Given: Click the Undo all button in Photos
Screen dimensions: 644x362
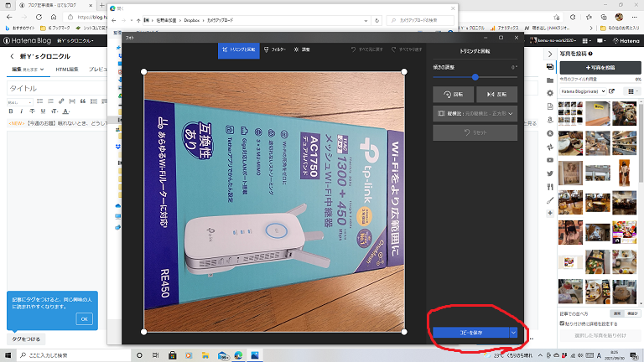Looking at the screenshot, I should 366,49.
